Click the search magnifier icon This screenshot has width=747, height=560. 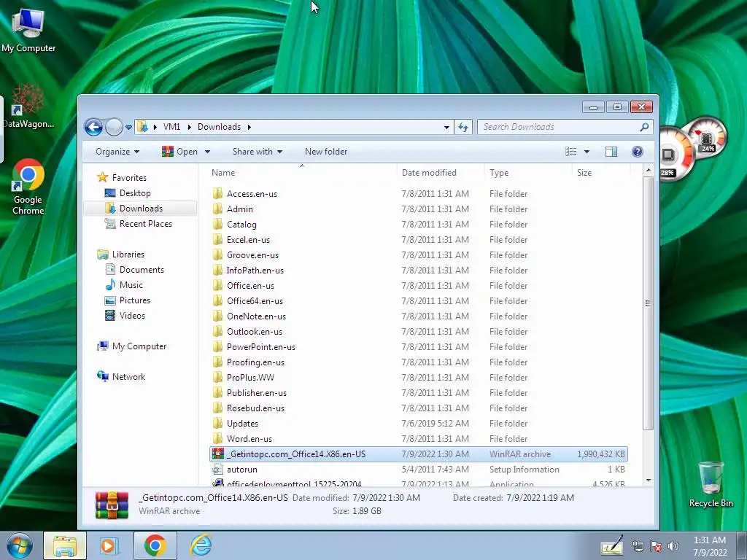[644, 127]
